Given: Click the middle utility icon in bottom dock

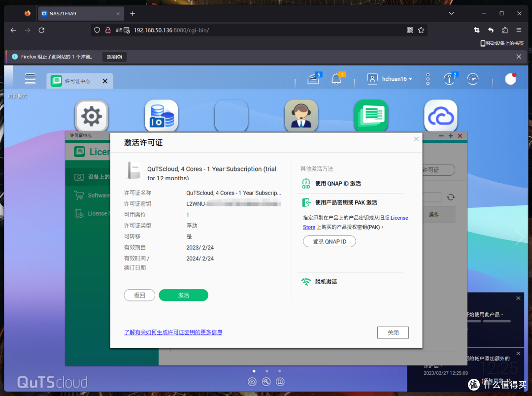Looking at the screenshot, I should [x=266, y=382].
